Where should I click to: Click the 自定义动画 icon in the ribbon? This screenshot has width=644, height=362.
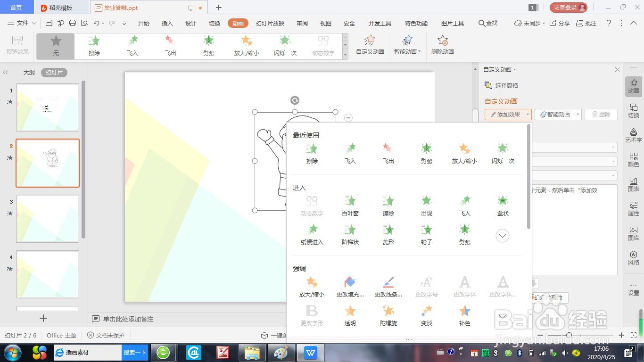[369, 46]
